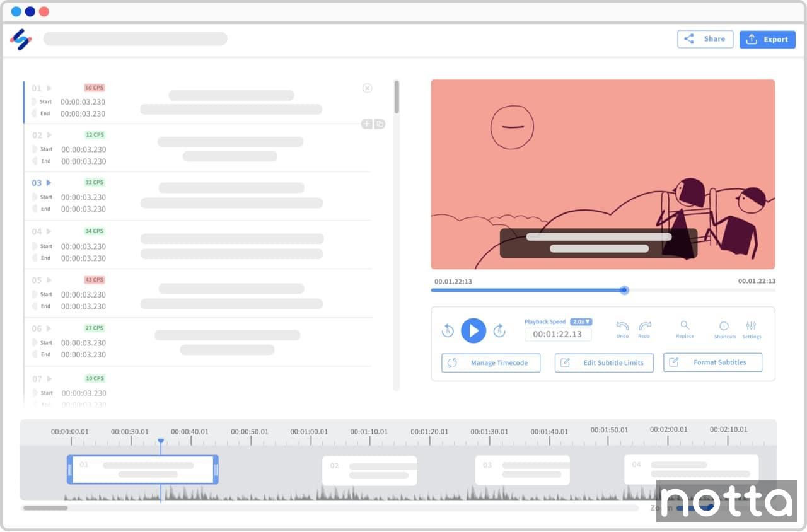Rewind playback by 5 seconds
Viewport: 807px width, 532px height.
click(x=448, y=330)
